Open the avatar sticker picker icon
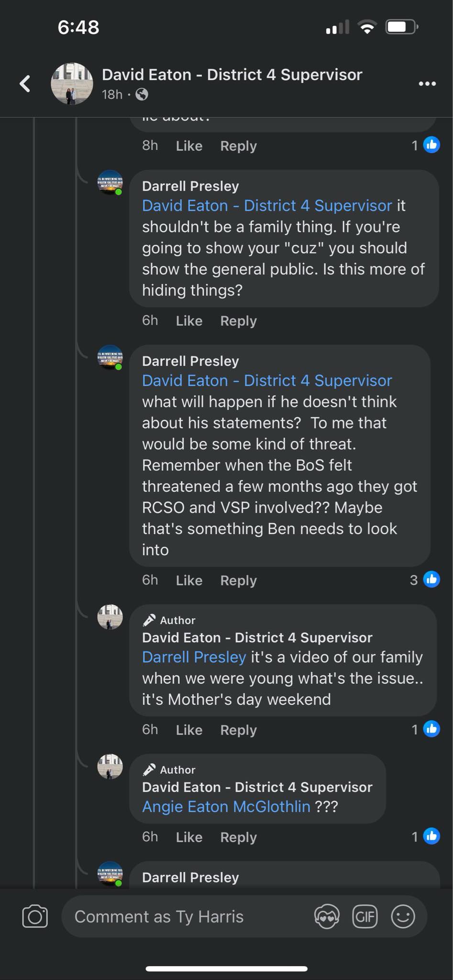The height and width of the screenshot is (980, 453). pos(327,917)
